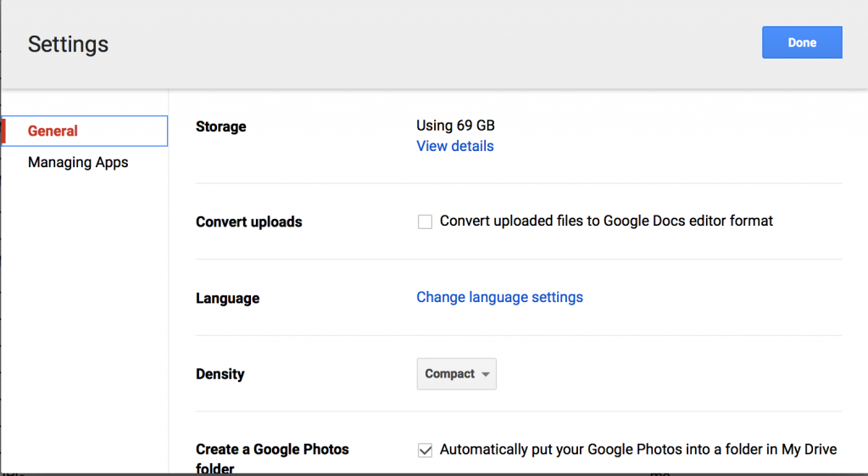Click the red marker beside General
The width and height of the screenshot is (868, 476).
coord(3,131)
